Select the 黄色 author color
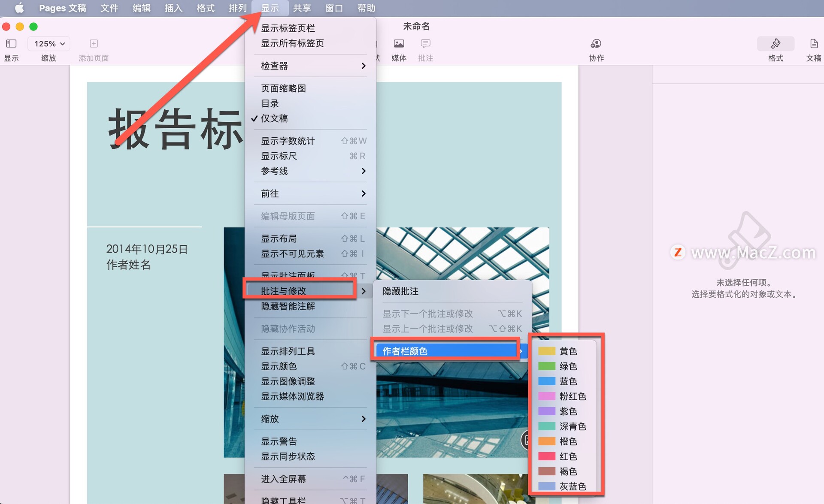The width and height of the screenshot is (824, 504). [564, 351]
